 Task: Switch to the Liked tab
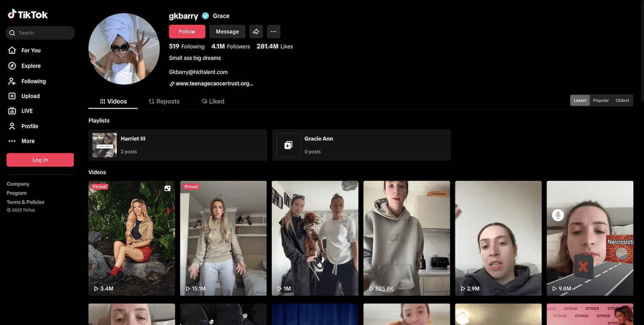click(x=213, y=101)
